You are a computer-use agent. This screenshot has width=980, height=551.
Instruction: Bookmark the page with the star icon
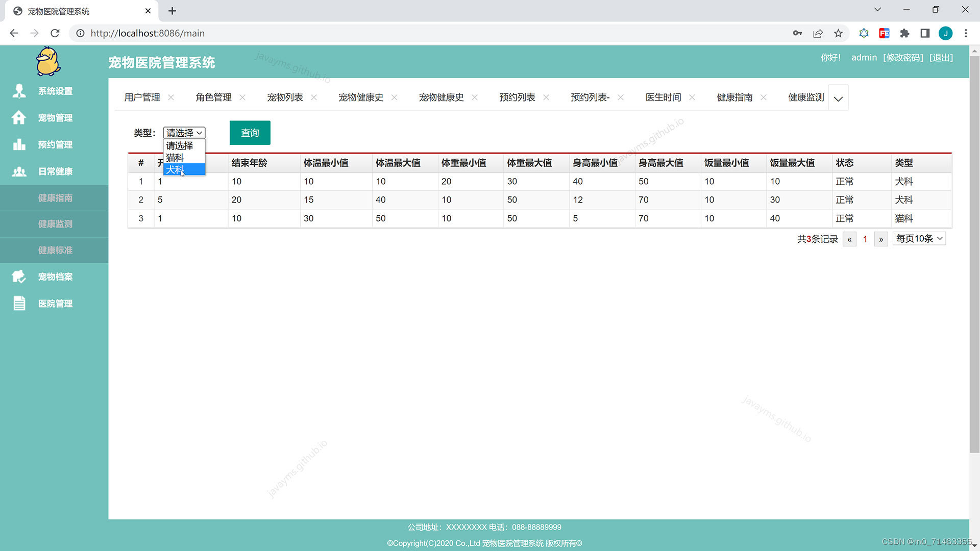[x=838, y=33]
